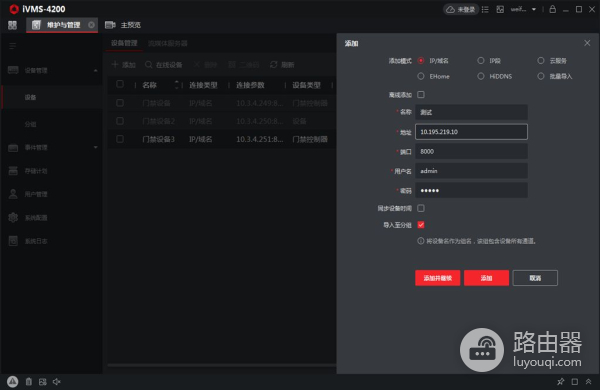Toggle the select-all checkbox in table header
This screenshot has height=390, width=600.
coord(120,84)
